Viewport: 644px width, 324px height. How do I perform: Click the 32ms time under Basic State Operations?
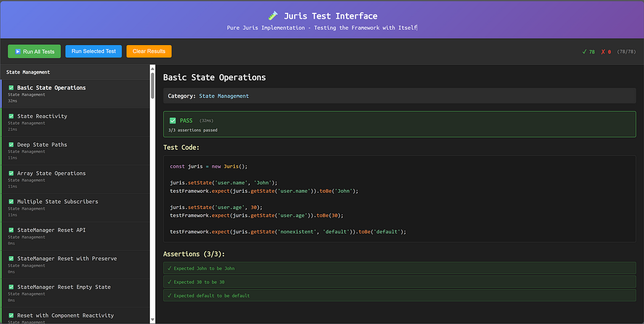[x=12, y=101]
